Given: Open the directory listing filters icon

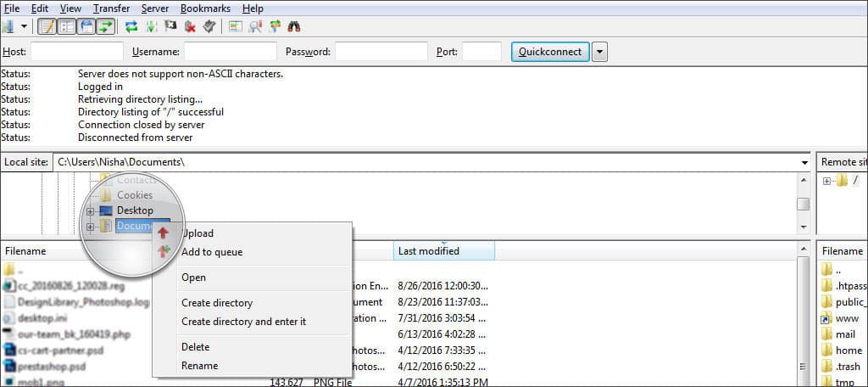Looking at the screenshot, I should (236, 26).
